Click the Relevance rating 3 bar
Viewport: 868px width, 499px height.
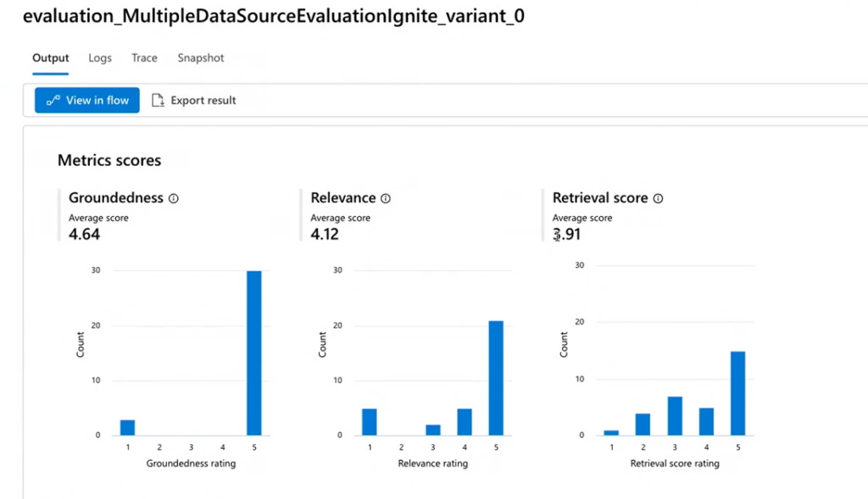pos(433,430)
